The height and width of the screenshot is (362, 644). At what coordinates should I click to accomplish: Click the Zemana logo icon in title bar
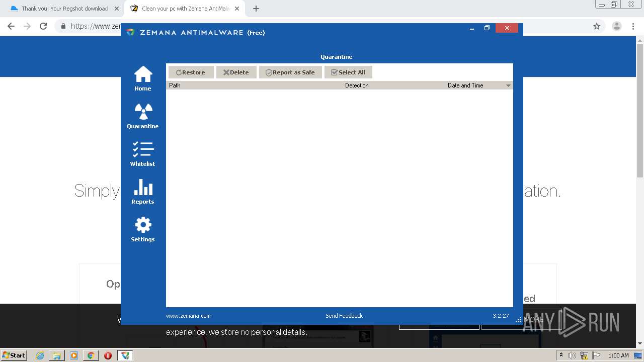(x=130, y=32)
